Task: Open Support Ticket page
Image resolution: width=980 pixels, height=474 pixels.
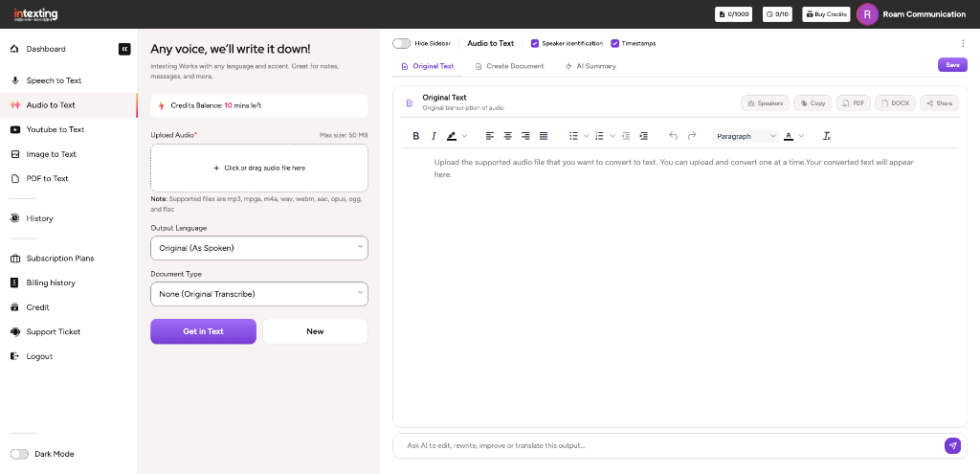Action: [54, 331]
